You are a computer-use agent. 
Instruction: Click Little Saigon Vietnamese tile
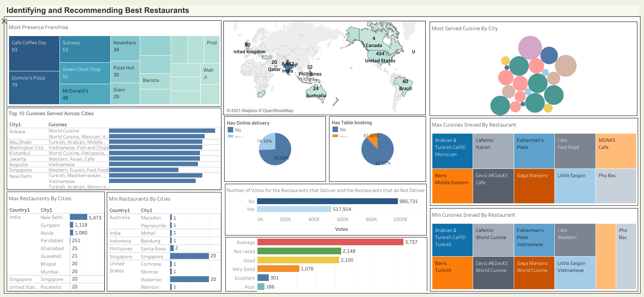click(x=575, y=273)
